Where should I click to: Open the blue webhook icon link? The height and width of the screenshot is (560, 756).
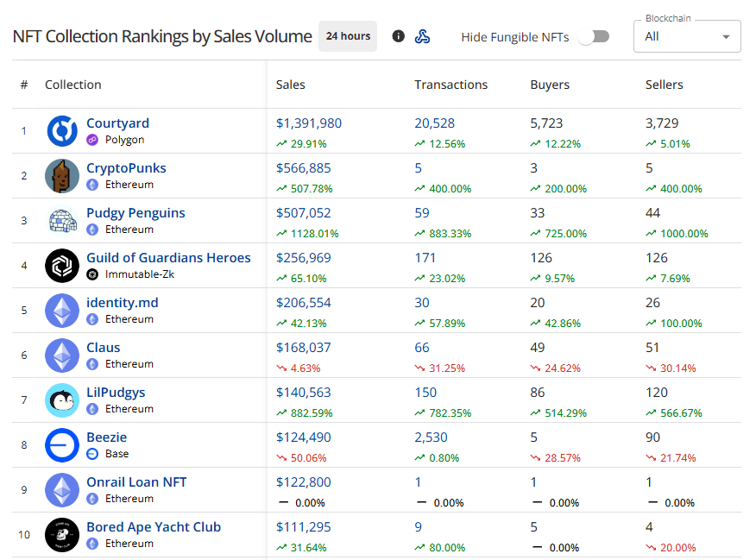(422, 36)
